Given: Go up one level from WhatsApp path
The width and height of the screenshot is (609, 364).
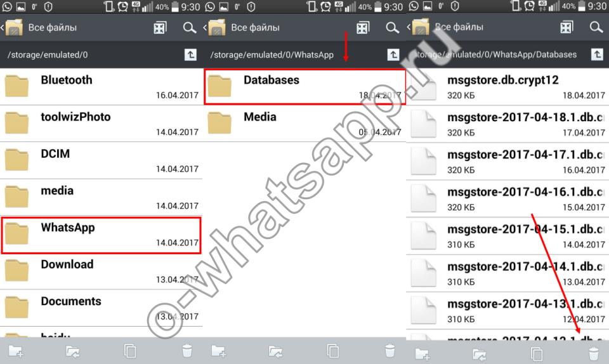Looking at the screenshot, I should tap(393, 55).
